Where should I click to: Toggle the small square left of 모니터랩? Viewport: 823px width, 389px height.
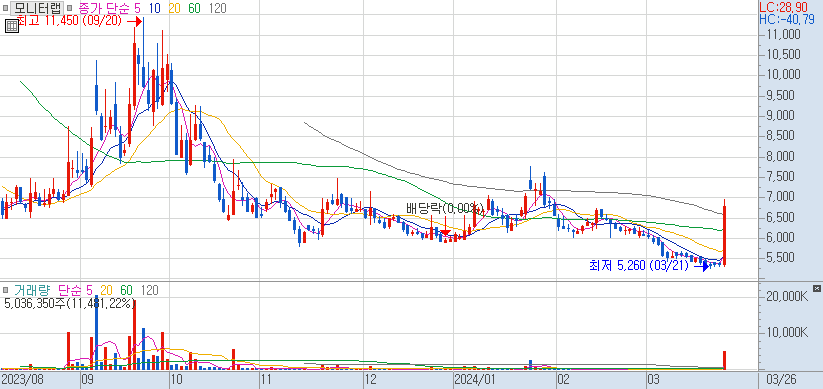coord(5,8)
